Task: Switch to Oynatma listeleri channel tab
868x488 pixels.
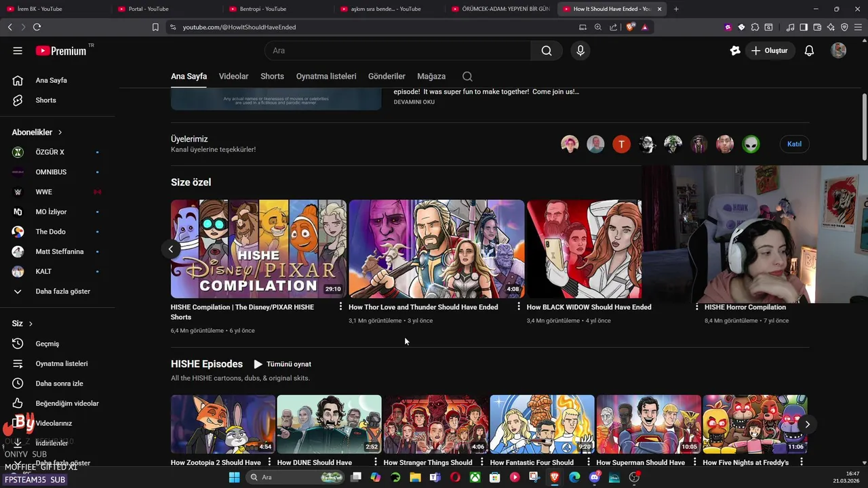Action: pos(326,77)
